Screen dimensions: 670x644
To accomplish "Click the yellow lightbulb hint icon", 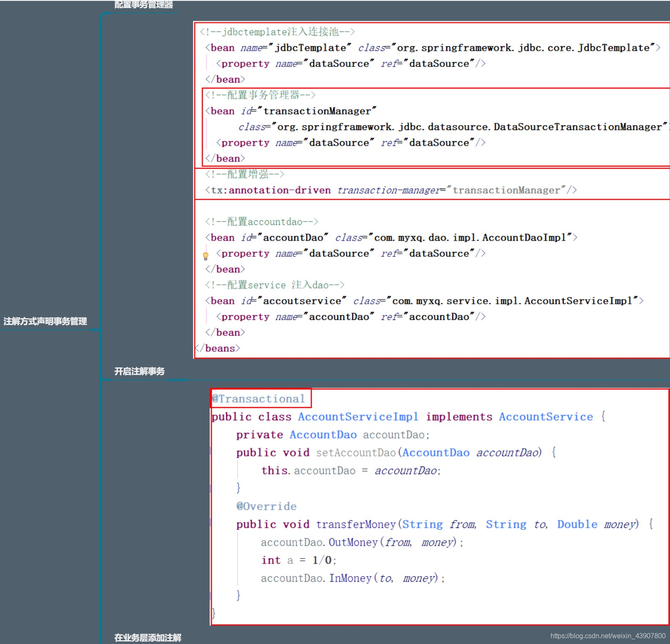I will tap(206, 256).
